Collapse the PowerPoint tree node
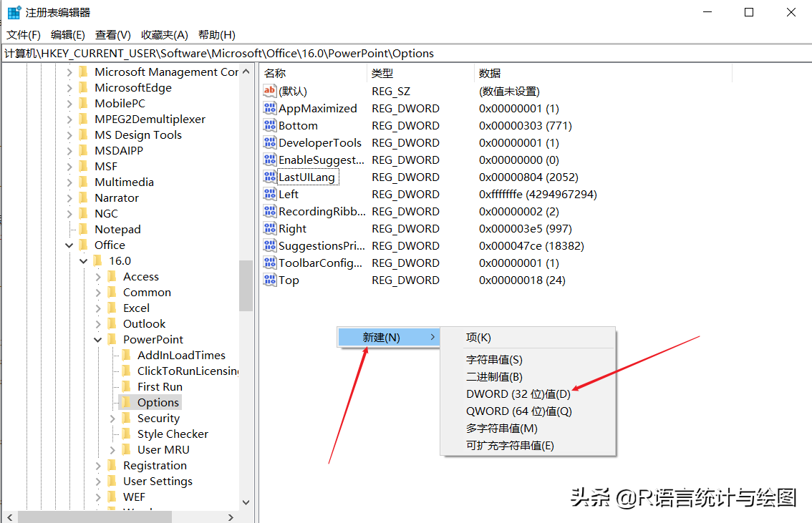The width and height of the screenshot is (812, 523). click(x=97, y=340)
